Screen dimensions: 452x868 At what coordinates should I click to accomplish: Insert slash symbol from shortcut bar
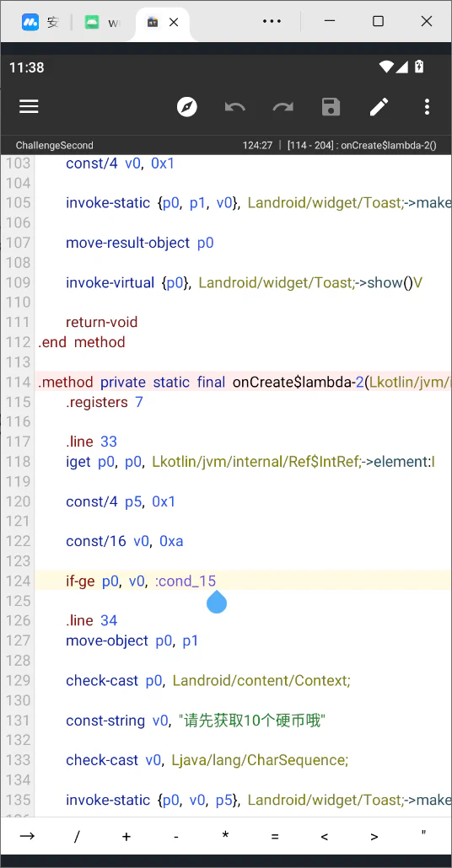point(77,837)
